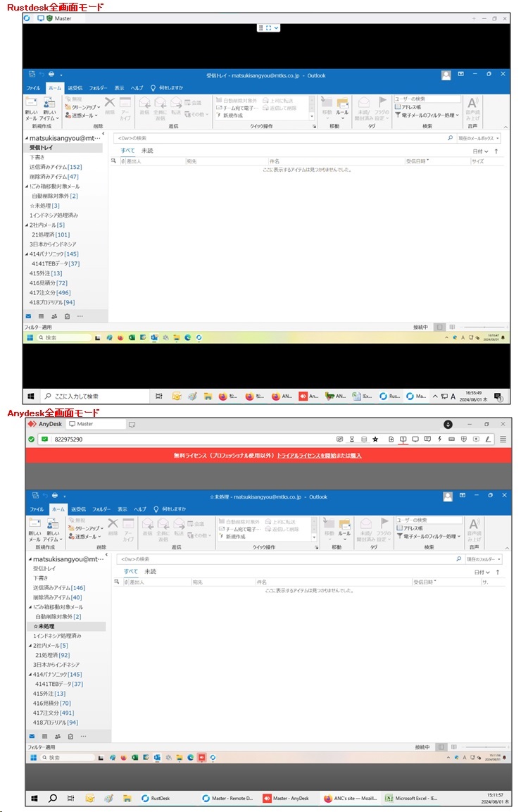Collapse 2社内メール folder in AnyDesk screenshot
This screenshot has width=528, height=812.
[30, 646]
